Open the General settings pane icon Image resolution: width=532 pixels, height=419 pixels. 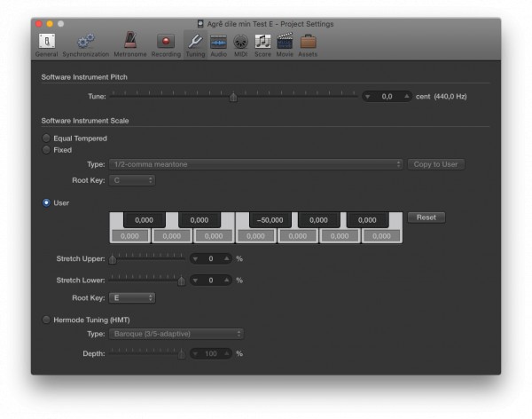click(46, 41)
